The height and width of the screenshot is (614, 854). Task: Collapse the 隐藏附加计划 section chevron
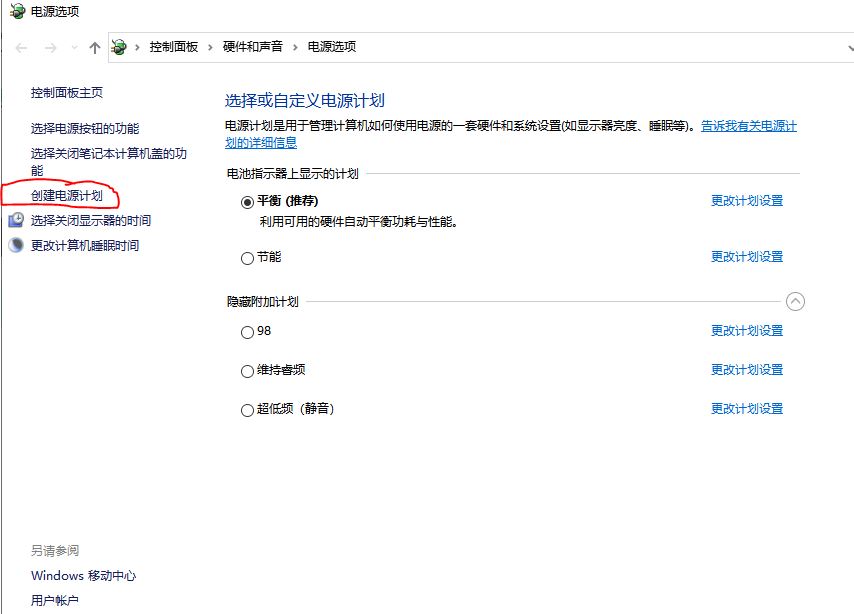797,301
